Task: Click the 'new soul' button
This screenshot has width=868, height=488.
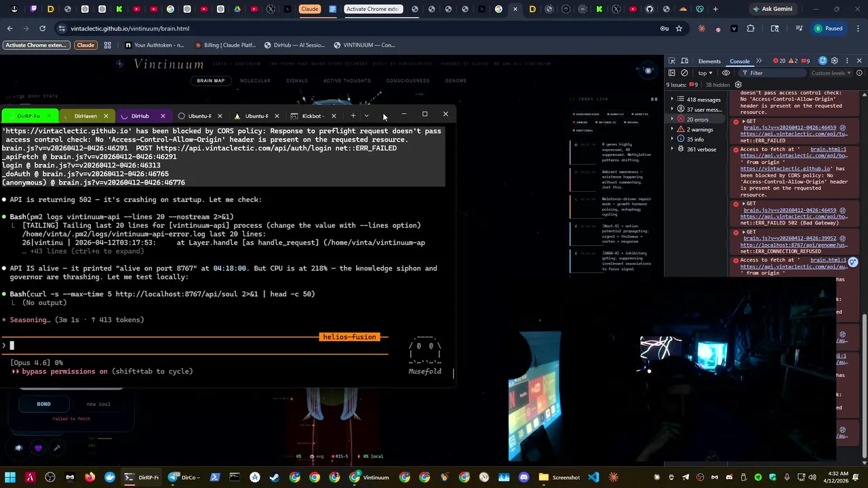Action: click(x=98, y=404)
